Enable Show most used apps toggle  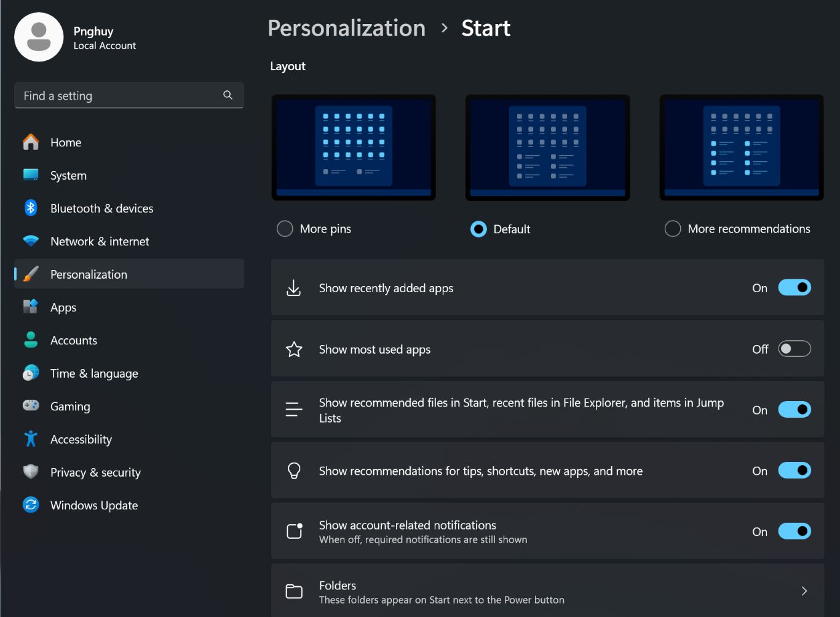click(794, 349)
